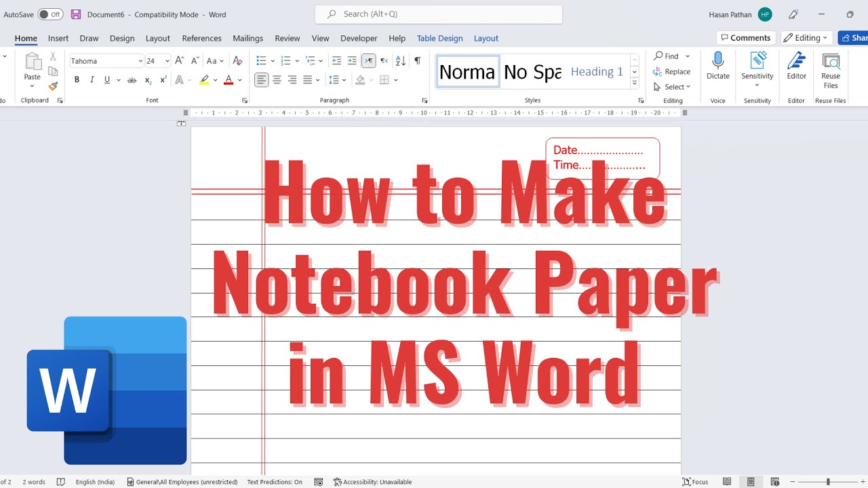
Task: Align paragraph to the left
Action: [261, 80]
